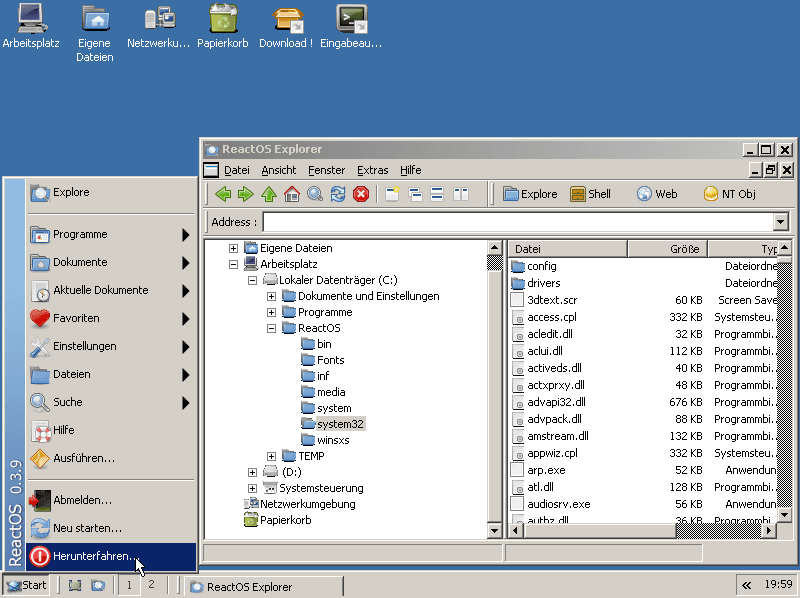The width and height of the screenshot is (800, 598).
Task: Click the green Back arrow in toolbar
Action: (222, 194)
